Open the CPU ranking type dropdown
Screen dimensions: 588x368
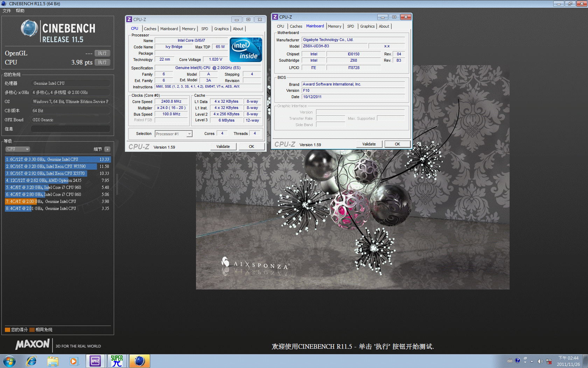tap(17, 149)
